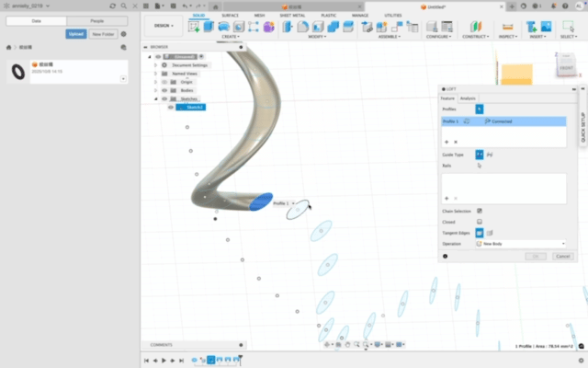This screenshot has width=588, height=368.
Task: Click the timeline play button
Action: point(164,361)
